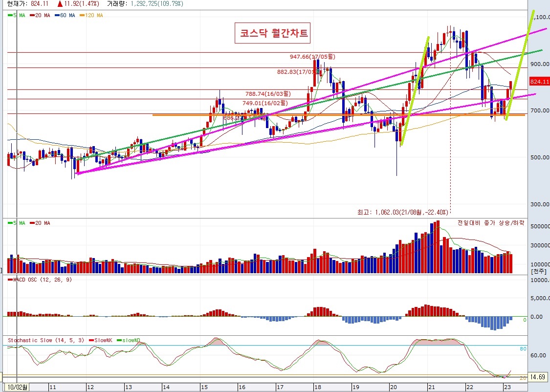Click the 거래량 1,292,725(109.79%) readout
This screenshot has height=392, width=550.
coord(145,3)
